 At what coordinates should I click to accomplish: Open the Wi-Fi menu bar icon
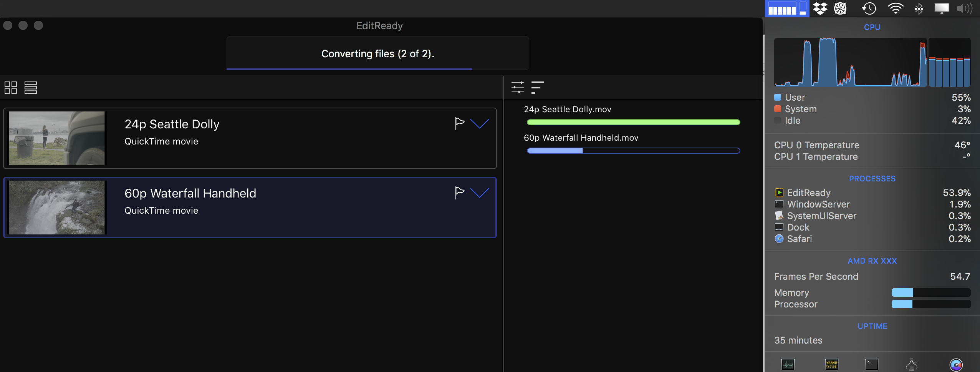tap(896, 8)
